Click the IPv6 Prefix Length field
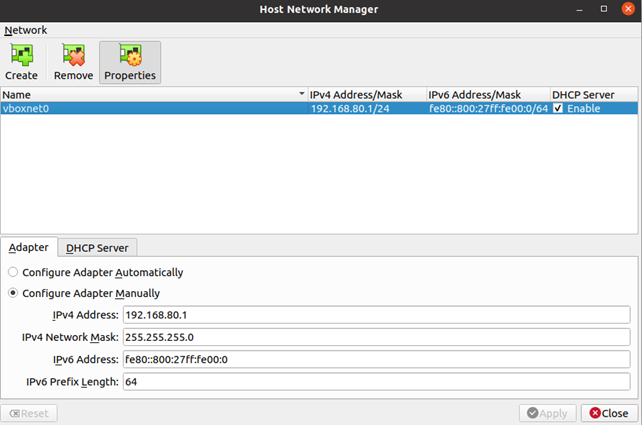Image resolution: width=642 pixels, height=425 pixels. click(x=376, y=382)
